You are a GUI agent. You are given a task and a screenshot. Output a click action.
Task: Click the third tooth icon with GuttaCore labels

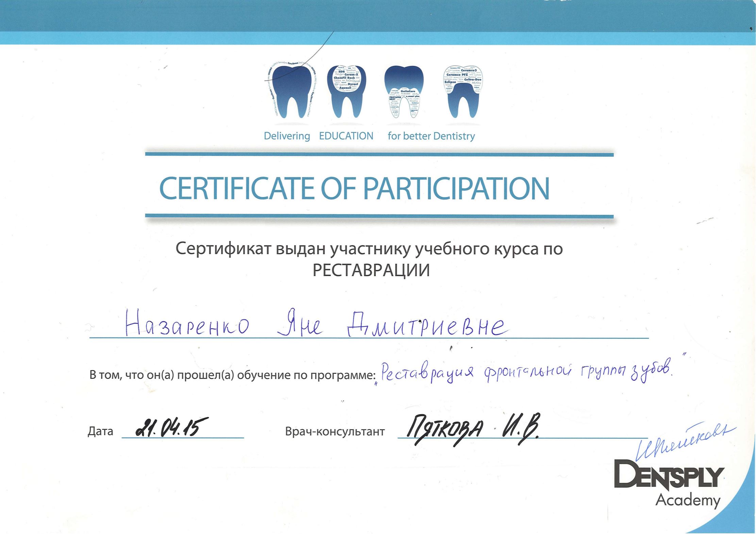click(404, 92)
